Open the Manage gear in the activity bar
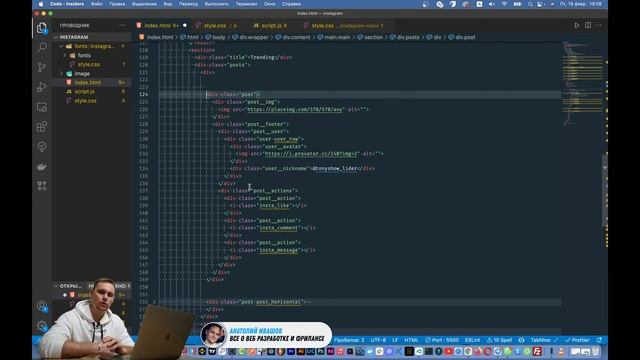Screen dimensions: 640x360 pyautogui.click(x=42, y=326)
